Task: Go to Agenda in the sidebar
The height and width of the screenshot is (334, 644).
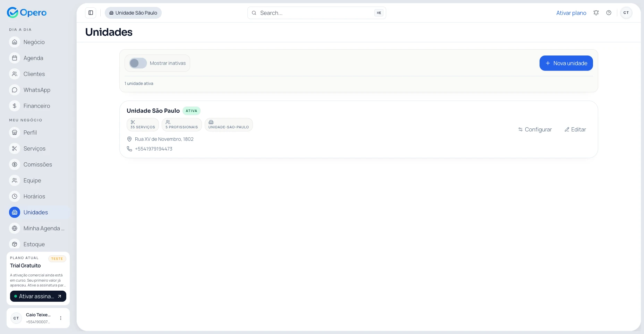Action: 33,58
